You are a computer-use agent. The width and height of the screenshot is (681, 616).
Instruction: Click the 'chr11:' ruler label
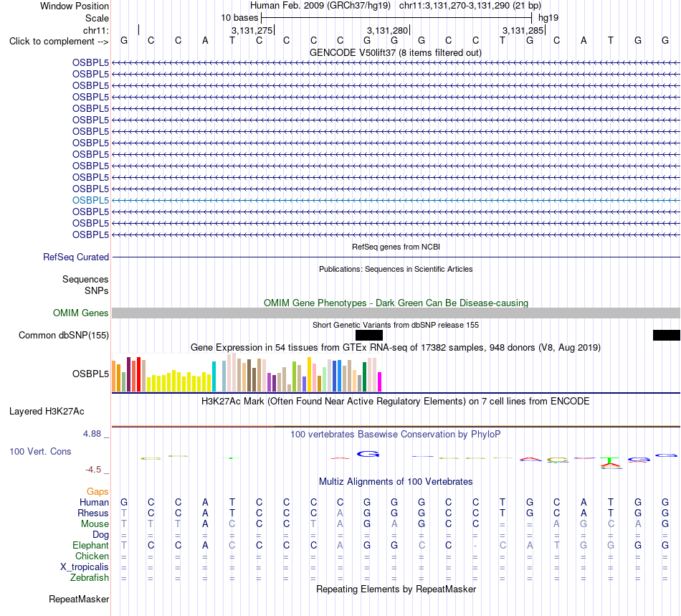(96, 30)
